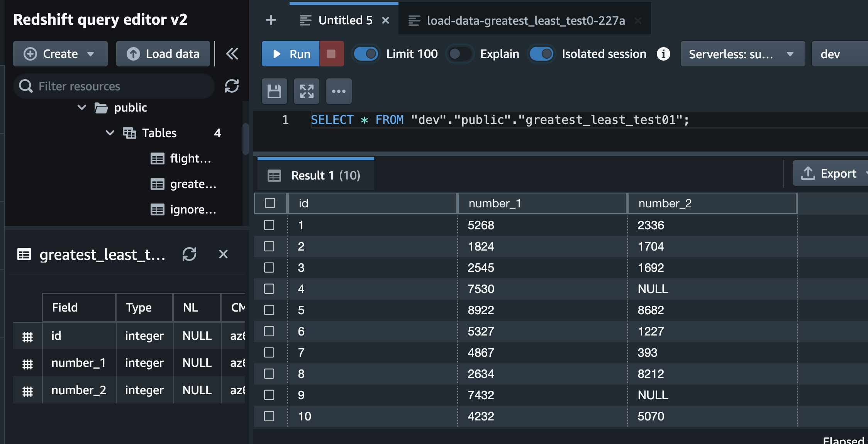The image size is (868, 444).
Task: Click the NULL value in row 4
Action: [x=653, y=289]
